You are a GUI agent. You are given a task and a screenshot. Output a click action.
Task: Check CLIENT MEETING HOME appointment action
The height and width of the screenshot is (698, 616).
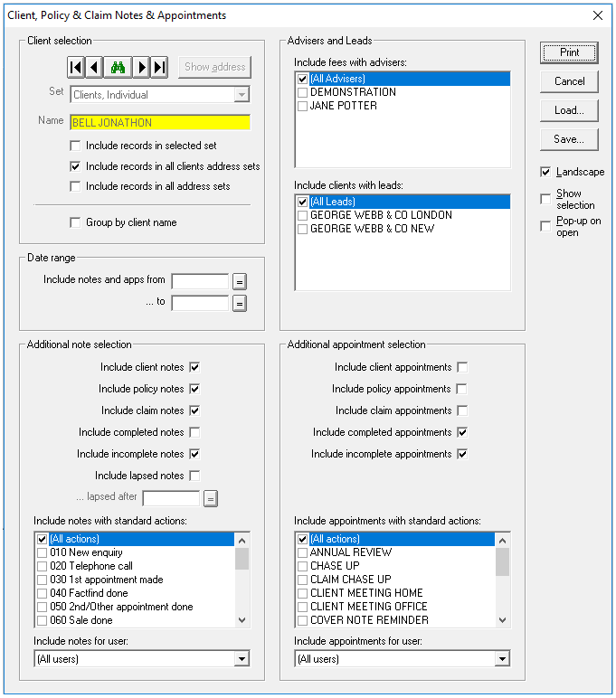(x=302, y=593)
